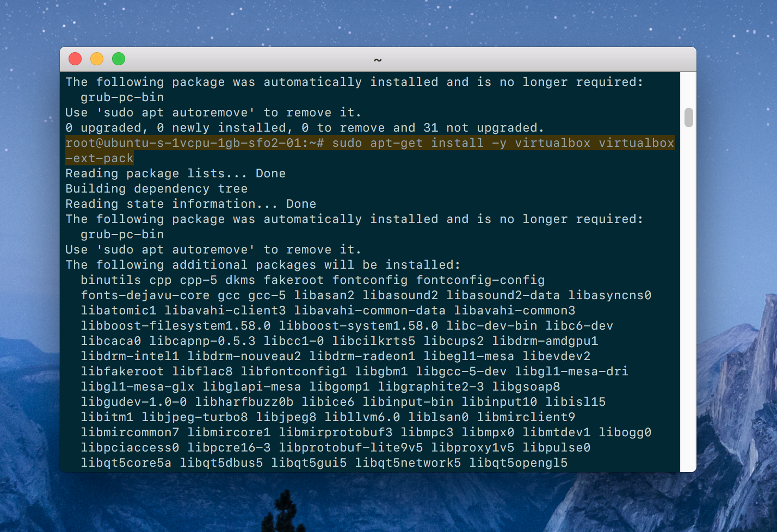Image resolution: width=777 pixels, height=532 pixels.
Task: Click 'libgl1-mesa-dri' package name
Action: (x=572, y=372)
